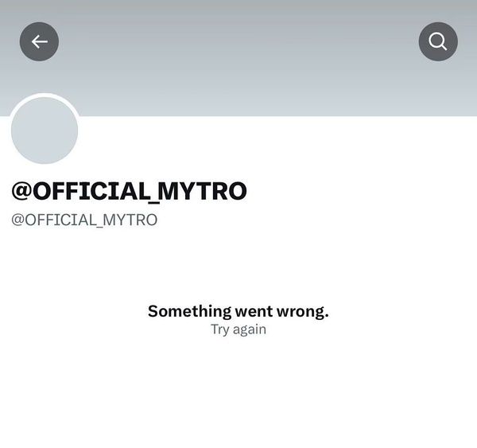
Task: Click the "Something went wrong." message
Action: [238, 311]
